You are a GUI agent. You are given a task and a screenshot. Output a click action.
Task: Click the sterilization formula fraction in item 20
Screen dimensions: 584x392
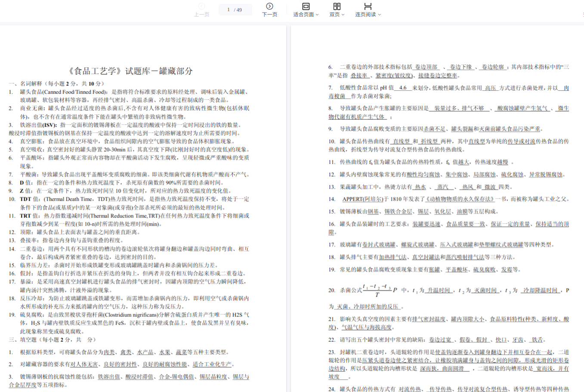pyautogui.click(x=377, y=290)
